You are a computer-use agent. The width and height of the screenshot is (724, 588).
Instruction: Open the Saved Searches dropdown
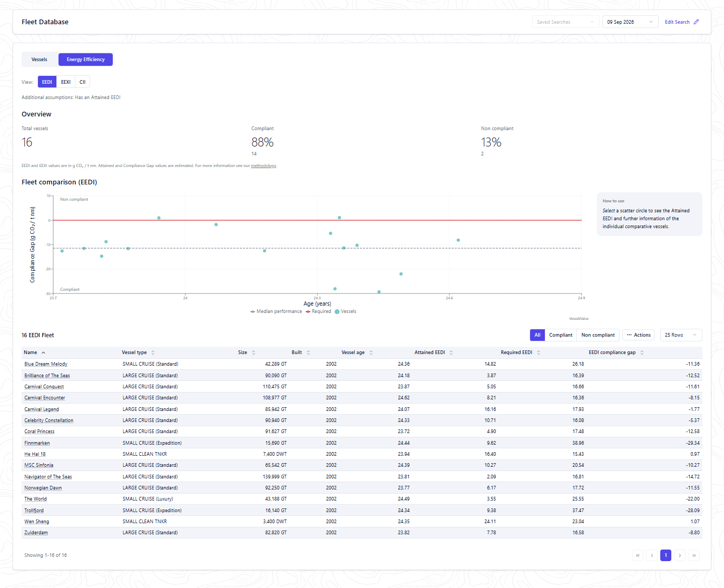(x=565, y=22)
